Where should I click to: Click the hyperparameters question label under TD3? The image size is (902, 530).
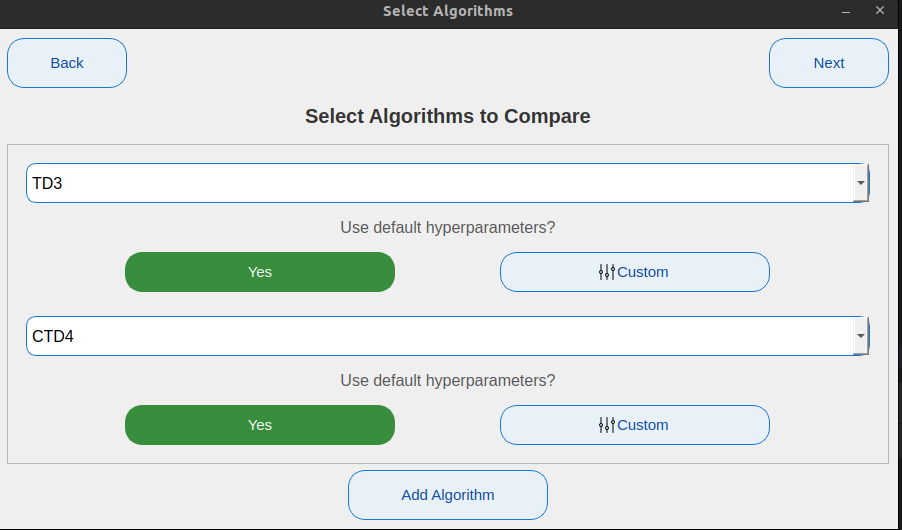(x=448, y=227)
